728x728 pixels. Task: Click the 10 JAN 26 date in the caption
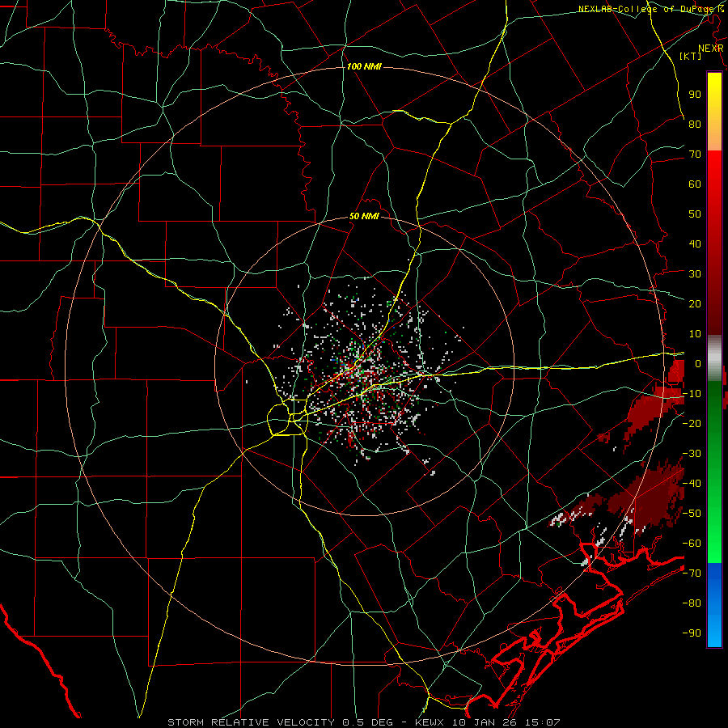point(485,722)
